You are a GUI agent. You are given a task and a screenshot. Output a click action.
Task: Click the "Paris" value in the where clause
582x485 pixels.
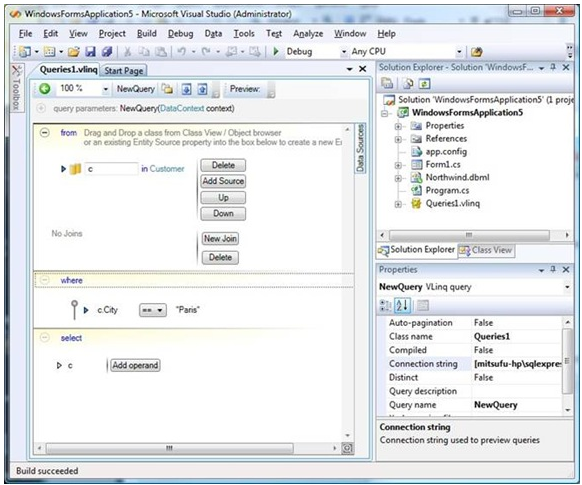pos(187,310)
